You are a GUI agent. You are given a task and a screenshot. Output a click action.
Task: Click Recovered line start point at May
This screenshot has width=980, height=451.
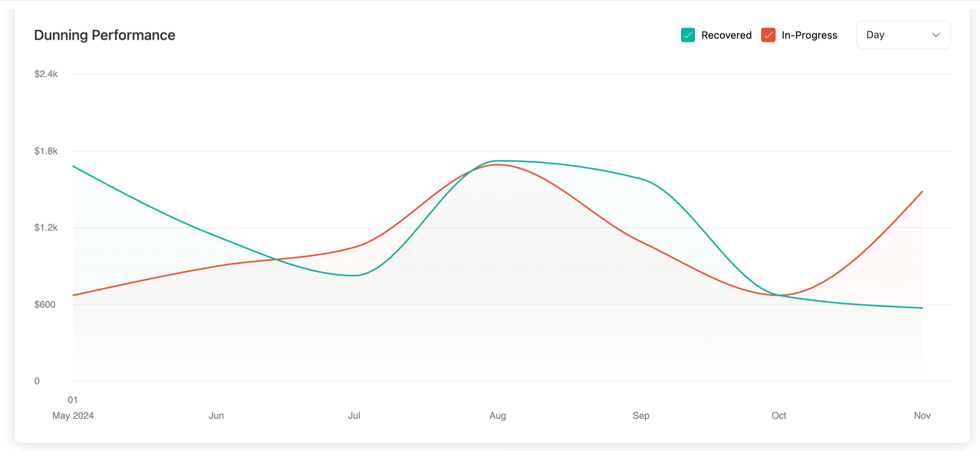click(74, 166)
